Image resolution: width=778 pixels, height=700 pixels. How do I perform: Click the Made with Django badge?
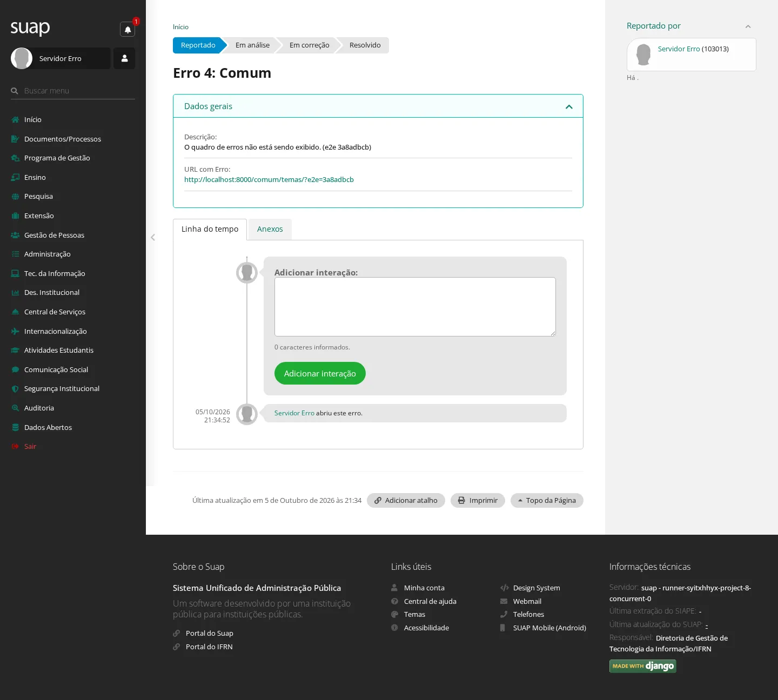[x=643, y=666]
